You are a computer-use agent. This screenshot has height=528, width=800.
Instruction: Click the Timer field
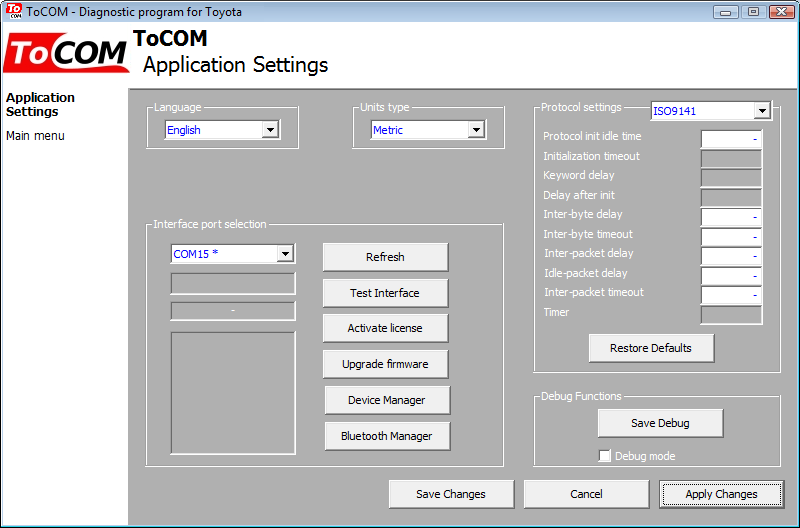point(732,315)
